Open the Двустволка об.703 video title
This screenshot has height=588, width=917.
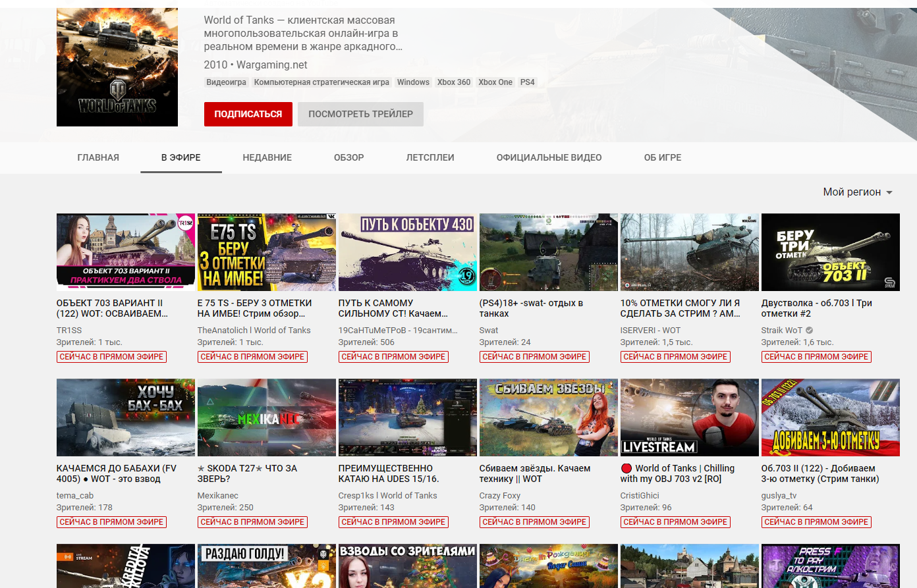tap(816, 308)
